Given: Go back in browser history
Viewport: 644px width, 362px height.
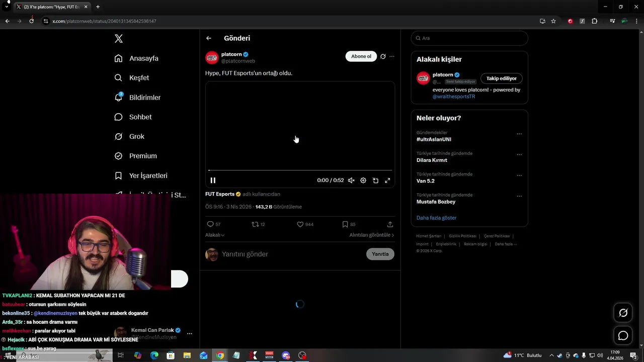Looking at the screenshot, I should (x=7, y=21).
